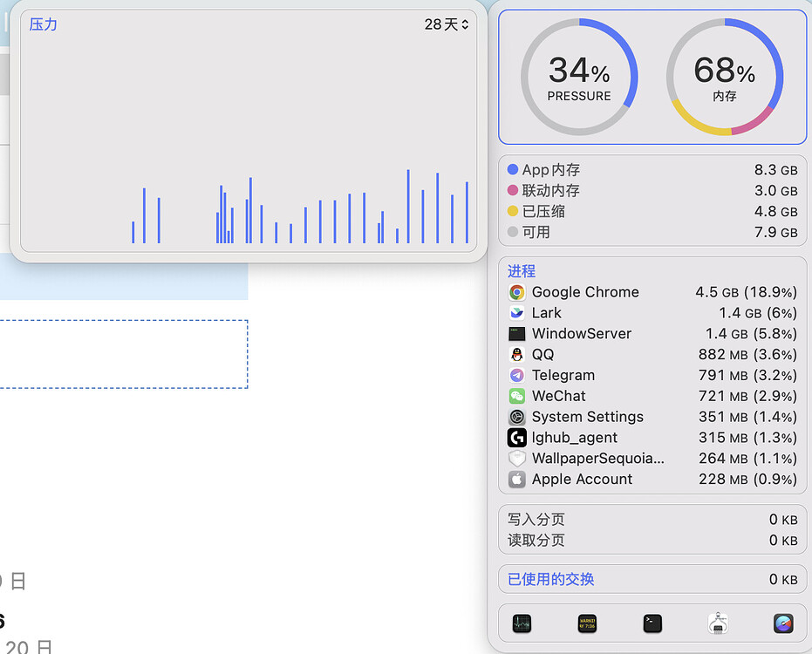The image size is (812, 654).
Task: Click the WeChat process icon
Action: click(x=517, y=396)
